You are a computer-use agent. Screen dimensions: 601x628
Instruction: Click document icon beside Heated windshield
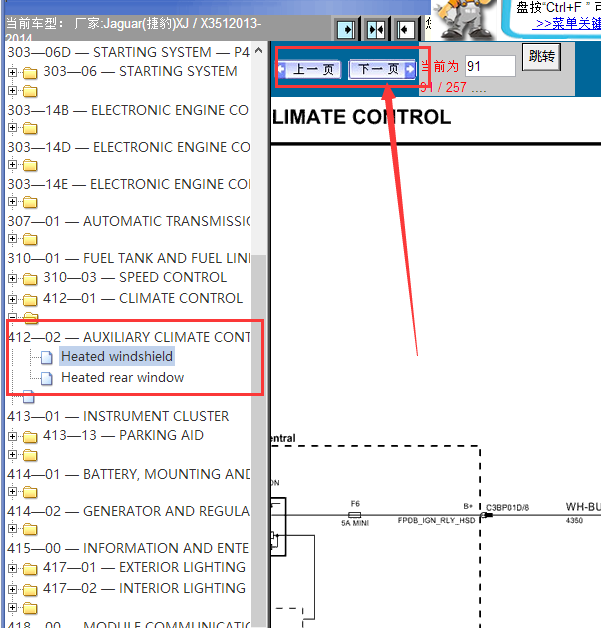[46, 357]
